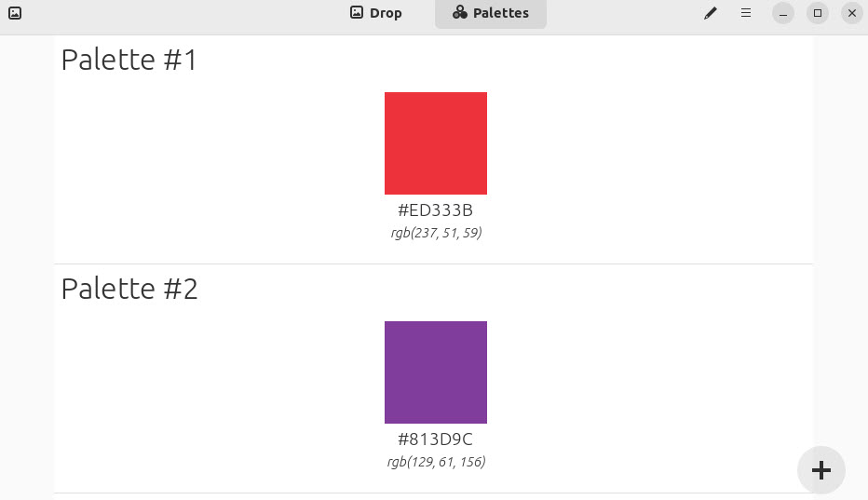Select the purple #813D9C color swatch
This screenshot has width=868, height=500.
(436, 372)
